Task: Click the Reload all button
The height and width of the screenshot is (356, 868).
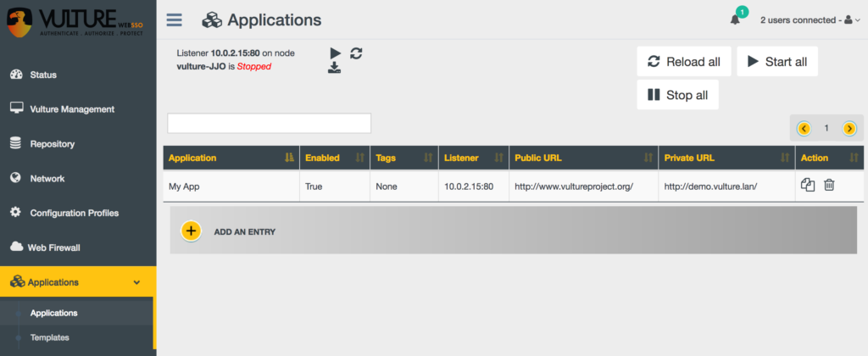Action: pos(684,62)
